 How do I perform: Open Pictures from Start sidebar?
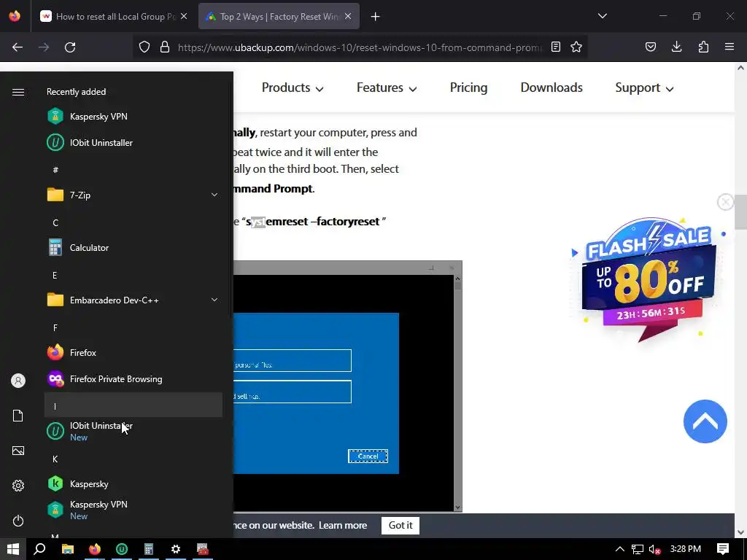pyautogui.click(x=18, y=451)
